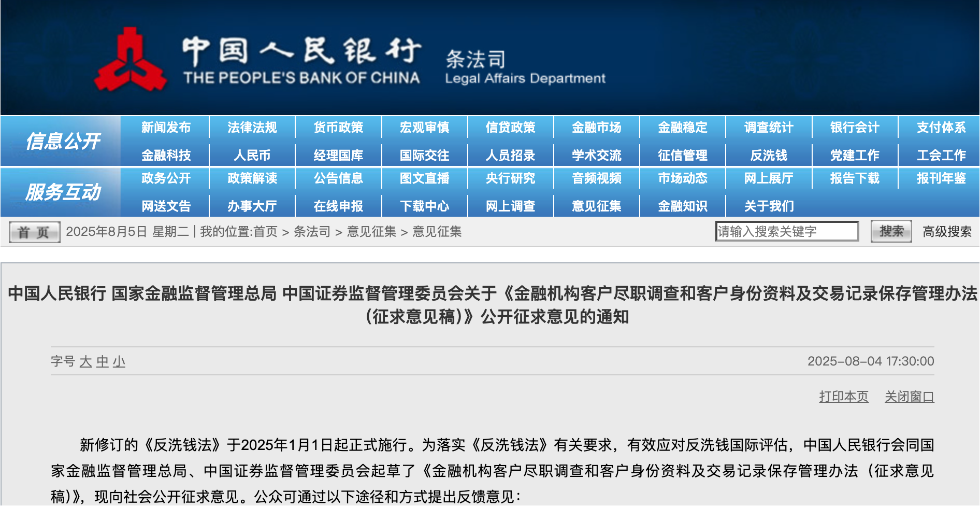Image resolution: width=980 pixels, height=506 pixels.
Task: Select 下载中心 menu item
Action: click(425, 206)
